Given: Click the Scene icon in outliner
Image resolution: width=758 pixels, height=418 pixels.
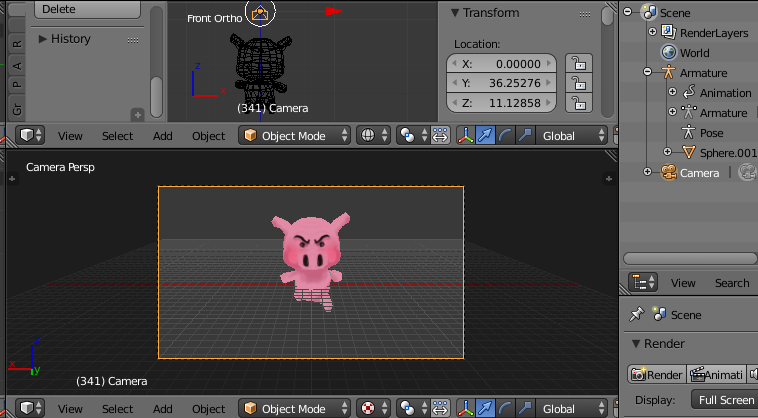Looking at the screenshot, I should tap(648, 13).
